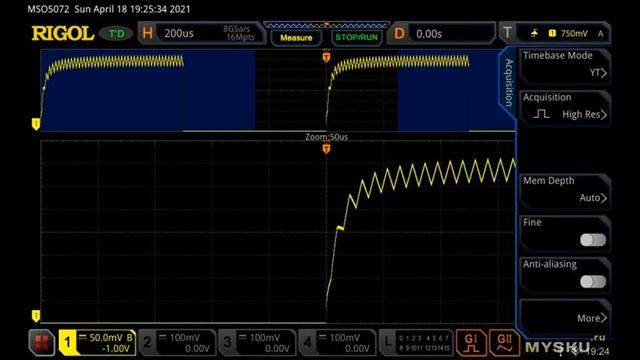Tap the 8GSa/s sample rate readout
This screenshot has height=360, width=640.
(x=237, y=29)
